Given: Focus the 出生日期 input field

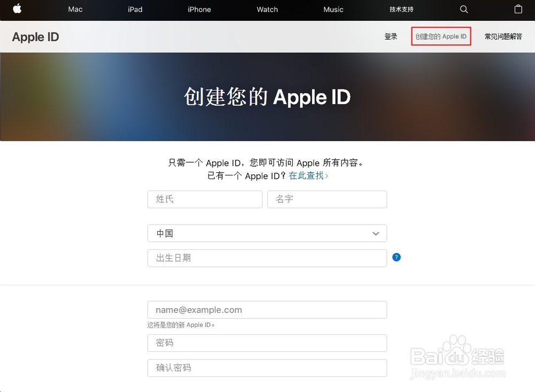Looking at the screenshot, I should tap(267, 258).
